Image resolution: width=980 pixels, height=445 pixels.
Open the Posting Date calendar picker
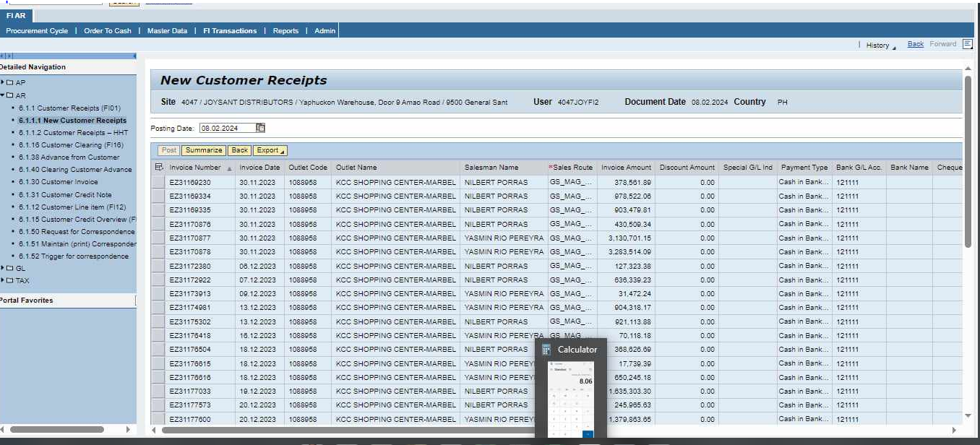point(261,128)
